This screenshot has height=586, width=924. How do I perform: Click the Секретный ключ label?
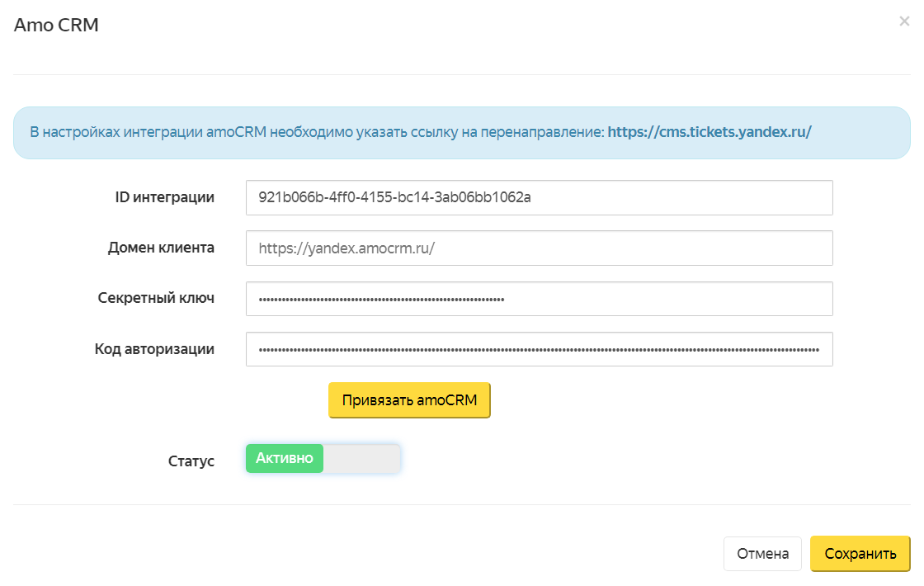pos(156,298)
